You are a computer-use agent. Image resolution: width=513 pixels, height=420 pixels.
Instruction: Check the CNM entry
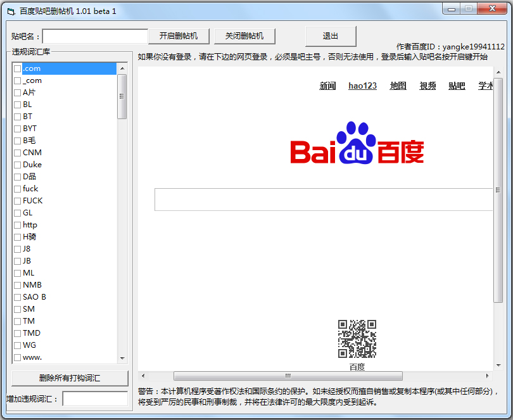[x=17, y=153]
